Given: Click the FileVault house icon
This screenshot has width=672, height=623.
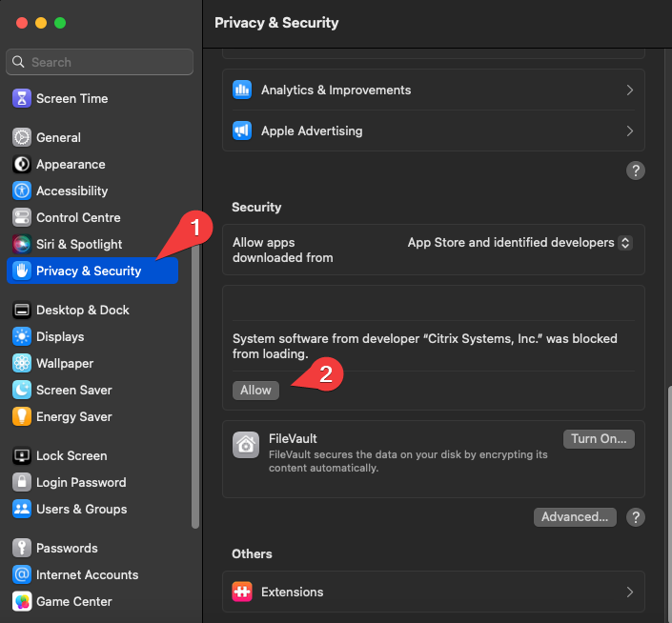Looking at the screenshot, I should 246,445.
